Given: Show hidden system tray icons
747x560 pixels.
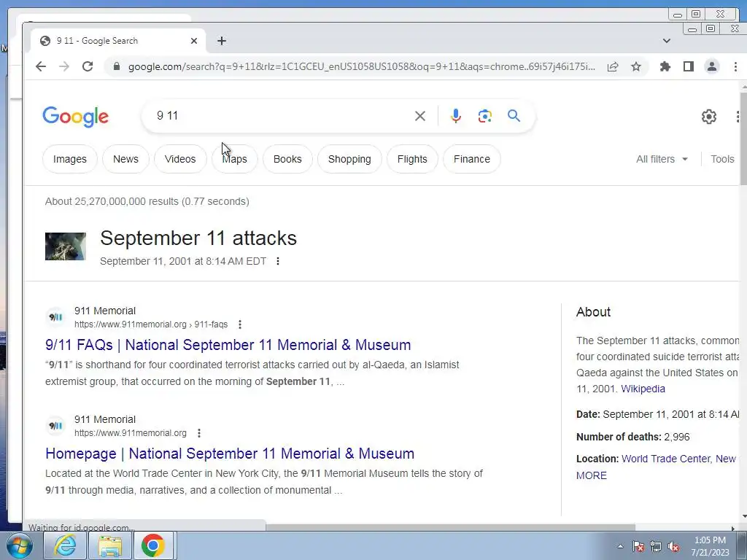Looking at the screenshot, I should point(620,547).
